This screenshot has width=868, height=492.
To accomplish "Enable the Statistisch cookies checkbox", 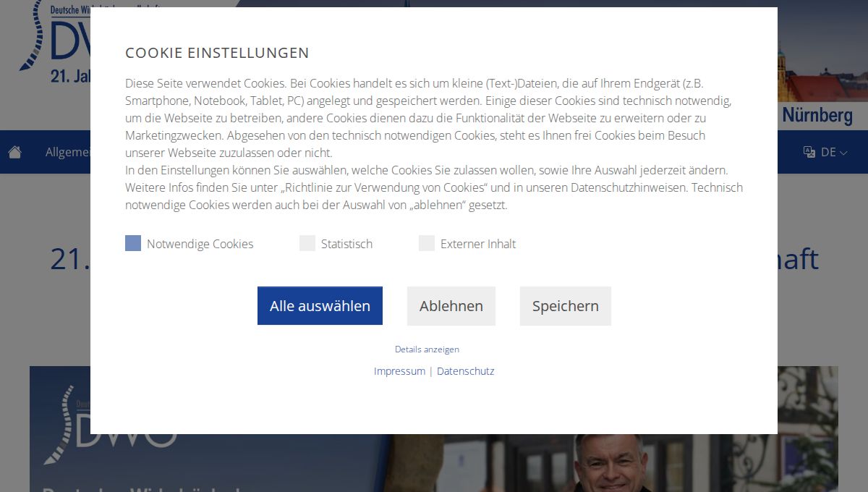I will (307, 243).
